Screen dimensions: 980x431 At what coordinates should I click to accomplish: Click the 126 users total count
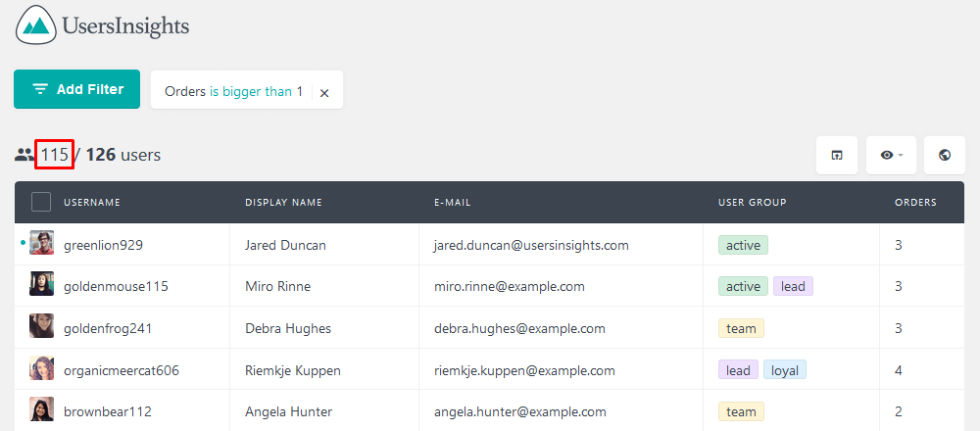[x=123, y=155]
